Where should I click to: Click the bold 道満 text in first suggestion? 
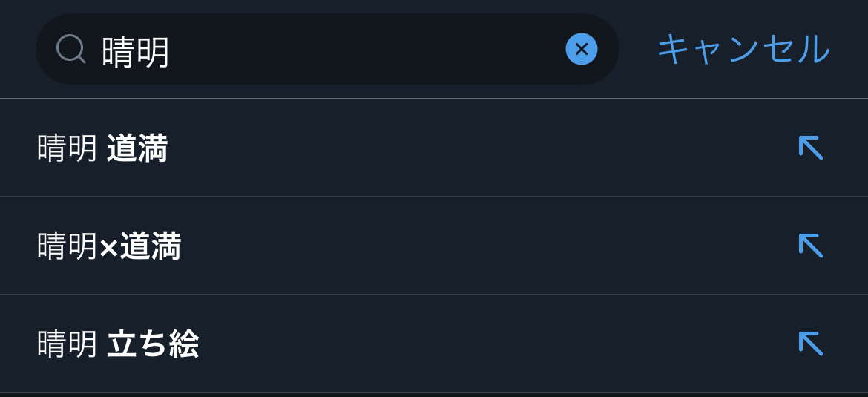click(x=137, y=148)
